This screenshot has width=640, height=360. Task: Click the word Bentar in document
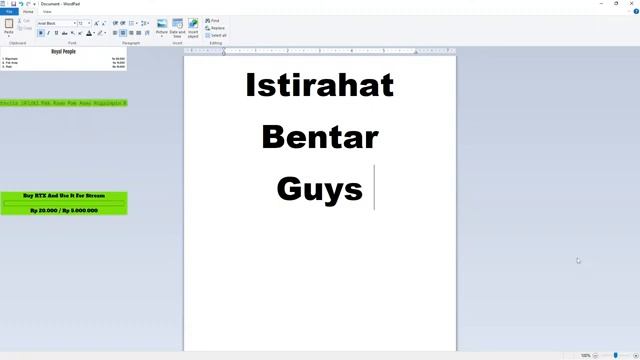click(x=320, y=137)
